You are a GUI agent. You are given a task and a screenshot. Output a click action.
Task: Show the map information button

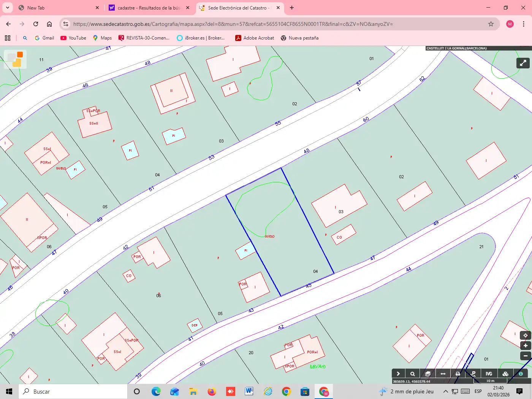[521, 374]
